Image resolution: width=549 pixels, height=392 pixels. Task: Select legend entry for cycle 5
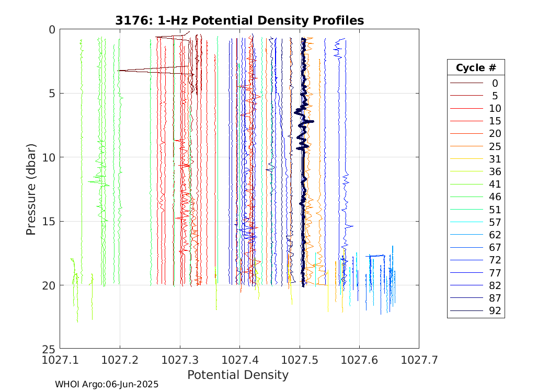point(476,96)
